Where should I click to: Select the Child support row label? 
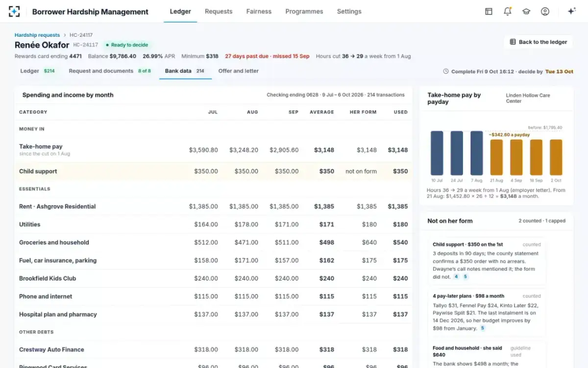point(38,172)
